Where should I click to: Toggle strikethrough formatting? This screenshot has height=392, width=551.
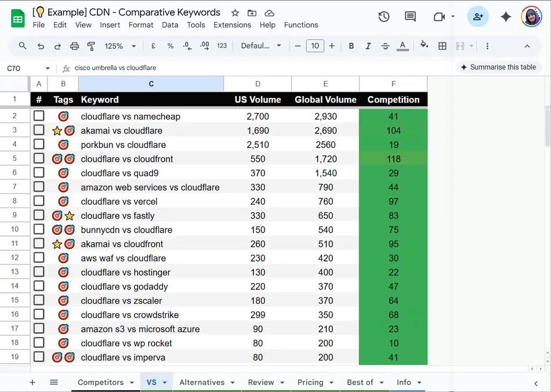(x=385, y=46)
